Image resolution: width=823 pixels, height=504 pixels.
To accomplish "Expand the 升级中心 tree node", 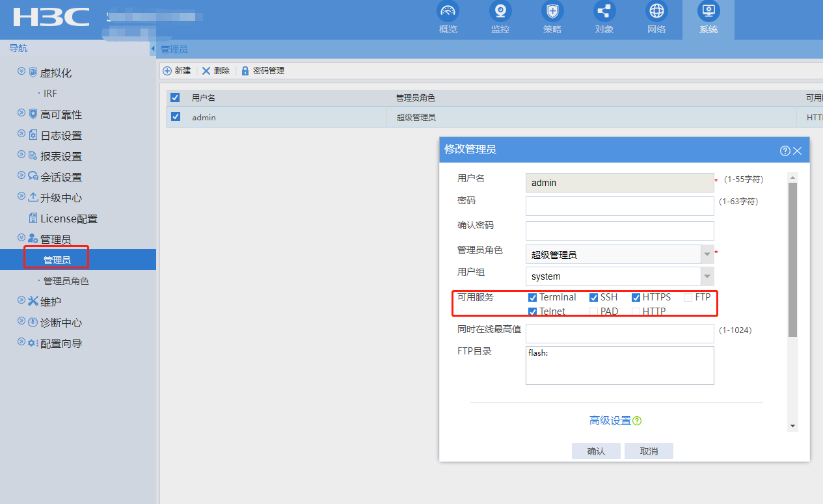I will pyautogui.click(x=21, y=196).
